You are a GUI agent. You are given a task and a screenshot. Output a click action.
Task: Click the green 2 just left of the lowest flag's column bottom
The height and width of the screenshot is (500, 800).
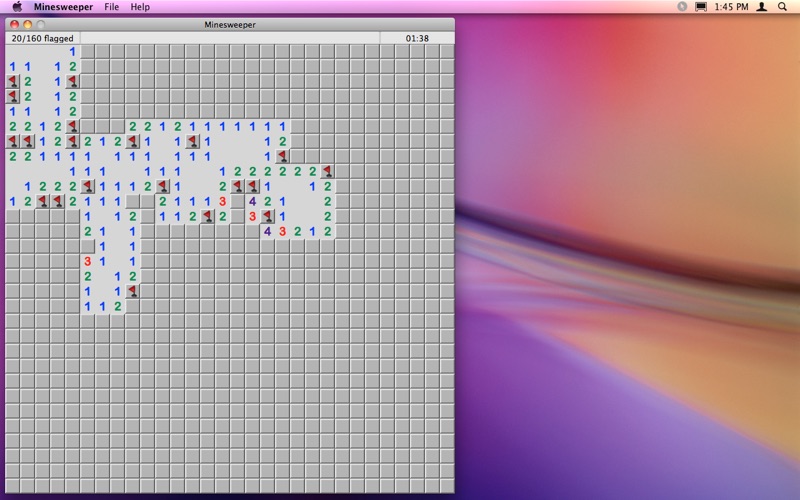[x=118, y=307]
